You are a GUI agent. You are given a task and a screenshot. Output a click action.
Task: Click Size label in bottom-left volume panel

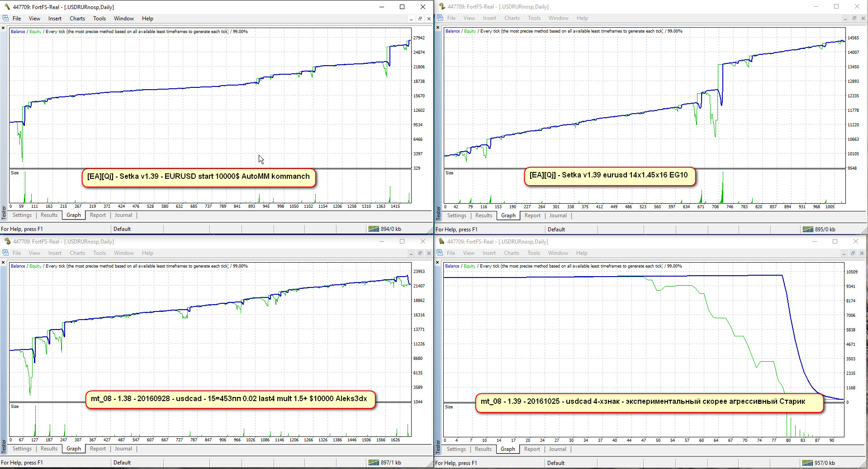[15, 407]
